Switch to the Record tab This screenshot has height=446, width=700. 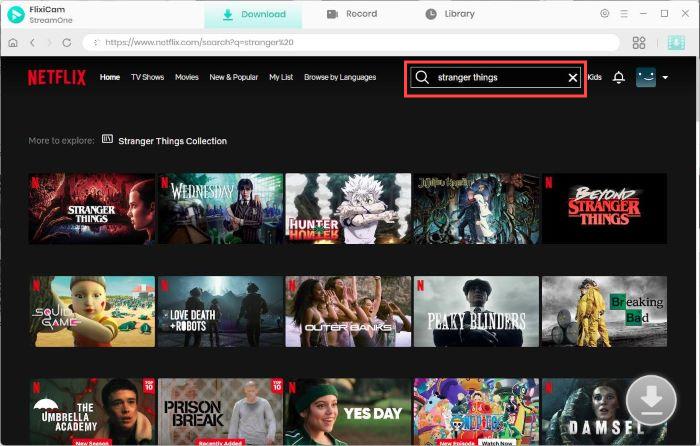tap(352, 14)
